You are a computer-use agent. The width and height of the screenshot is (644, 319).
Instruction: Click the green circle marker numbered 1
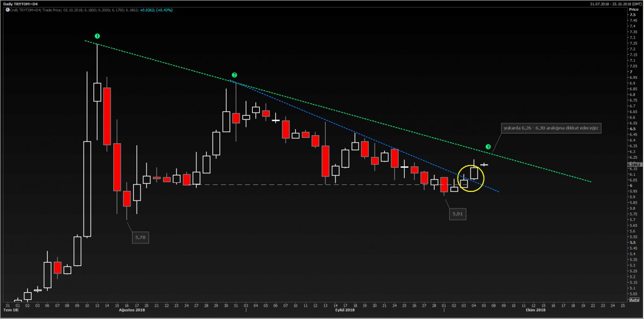(x=97, y=36)
